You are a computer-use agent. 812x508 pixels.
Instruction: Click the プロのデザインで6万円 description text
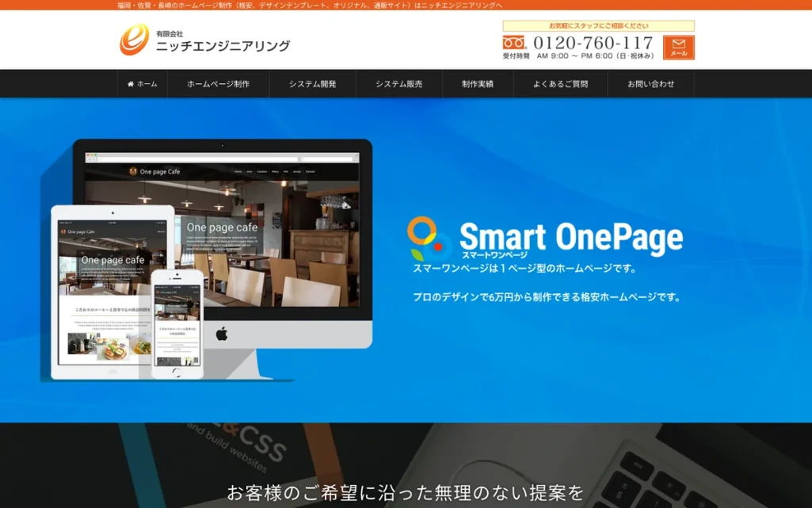547,297
